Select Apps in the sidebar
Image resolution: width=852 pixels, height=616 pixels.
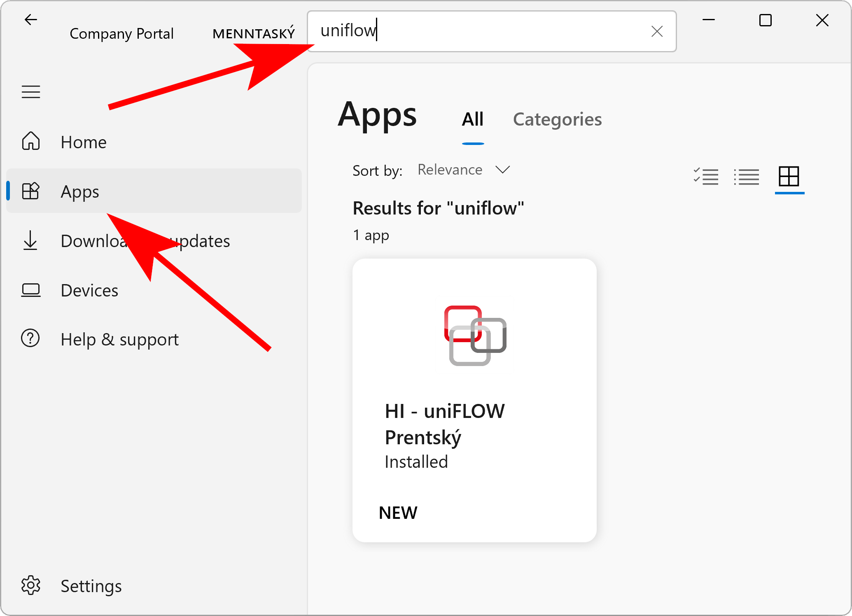154,191
